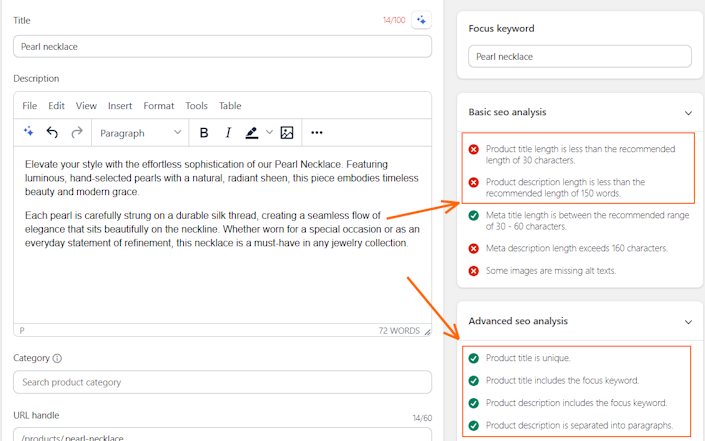Click 'Product description length is less than' message
Image resolution: width=705 pixels, height=441 pixels.
coord(565,187)
